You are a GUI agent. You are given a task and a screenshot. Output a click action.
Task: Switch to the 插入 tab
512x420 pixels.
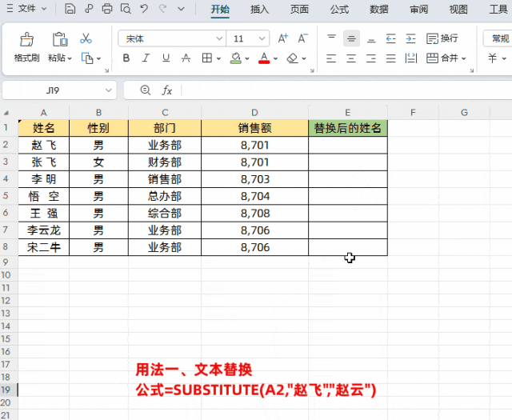[259, 10]
